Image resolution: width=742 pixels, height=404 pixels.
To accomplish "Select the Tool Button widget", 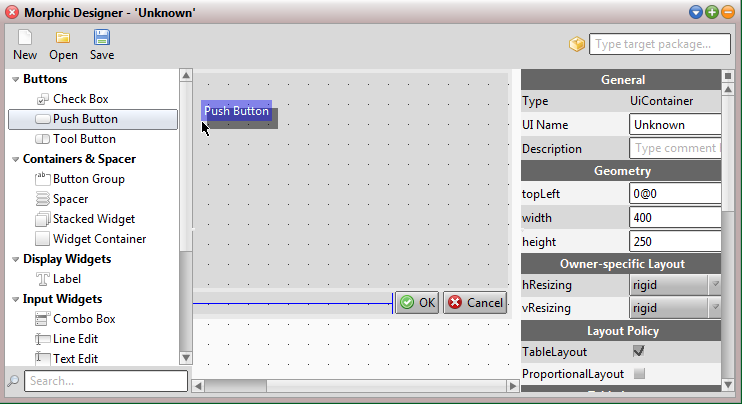I will click(x=84, y=139).
